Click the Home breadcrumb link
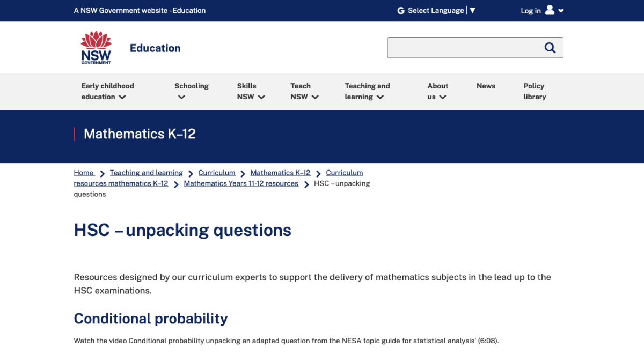Viewport: 644px width, 362px height. [x=83, y=172]
